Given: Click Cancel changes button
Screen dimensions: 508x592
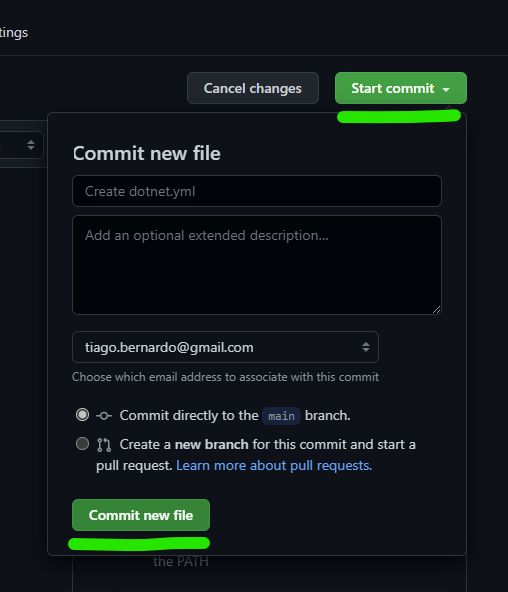Looking at the screenshot, I should point(253,88).
